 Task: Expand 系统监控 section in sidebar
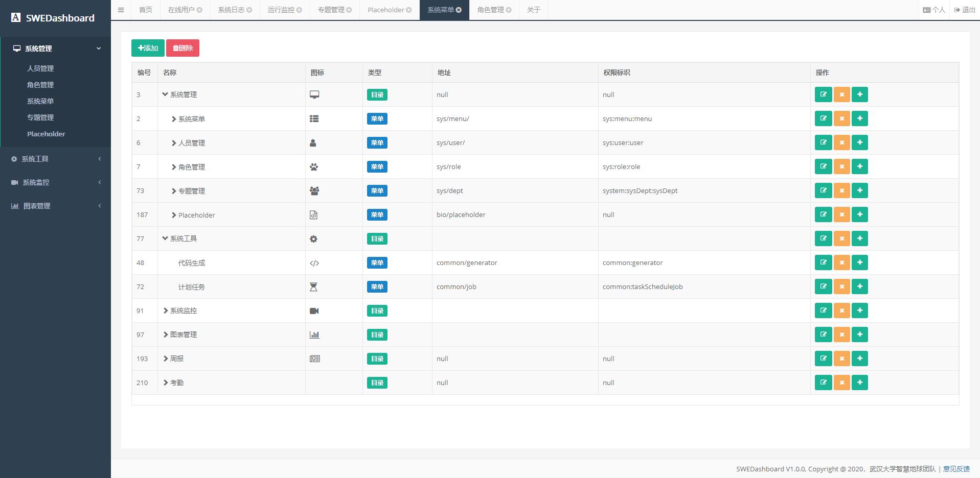coord(55,182)
